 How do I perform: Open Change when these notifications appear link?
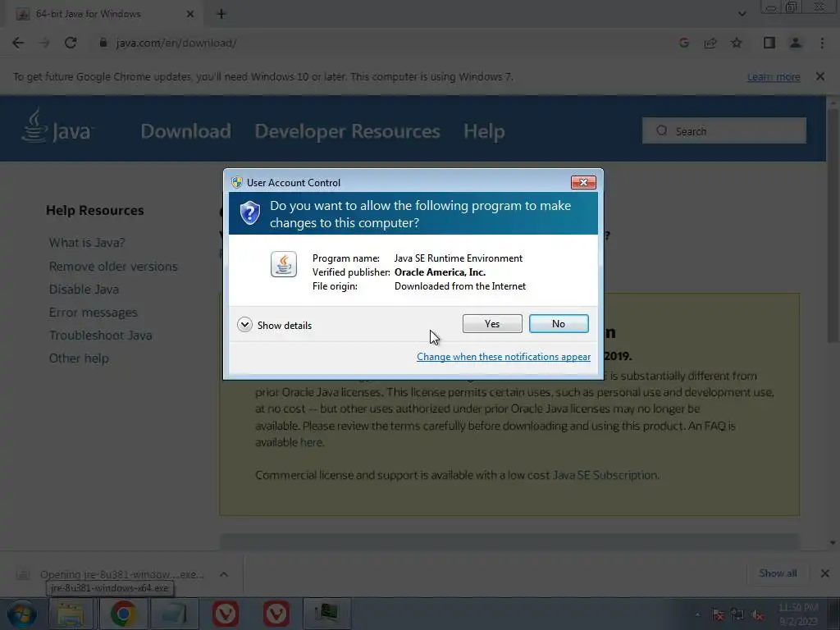click(504, 357)
